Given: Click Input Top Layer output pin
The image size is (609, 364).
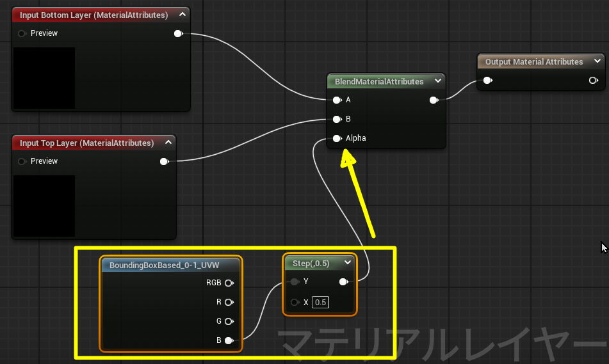Looking at the screenshot, I should pos(165,161).
